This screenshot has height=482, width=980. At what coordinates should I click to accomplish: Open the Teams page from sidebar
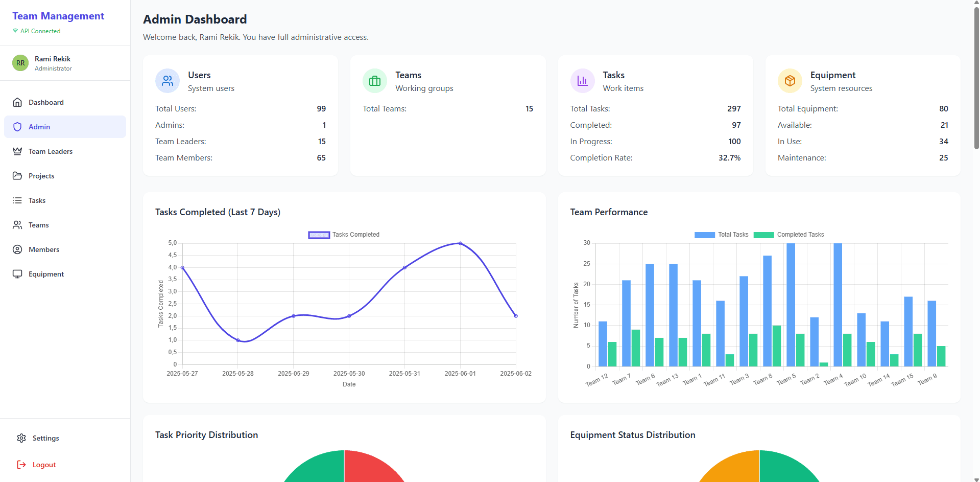(x=38, y=225)
